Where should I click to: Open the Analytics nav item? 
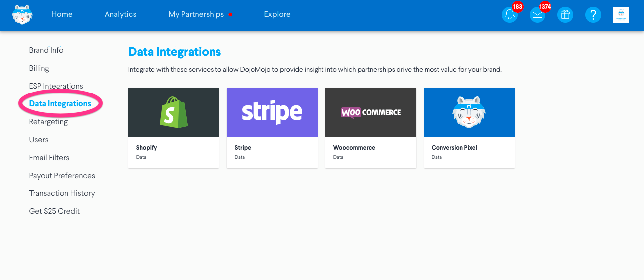click(x=120, y=14)
